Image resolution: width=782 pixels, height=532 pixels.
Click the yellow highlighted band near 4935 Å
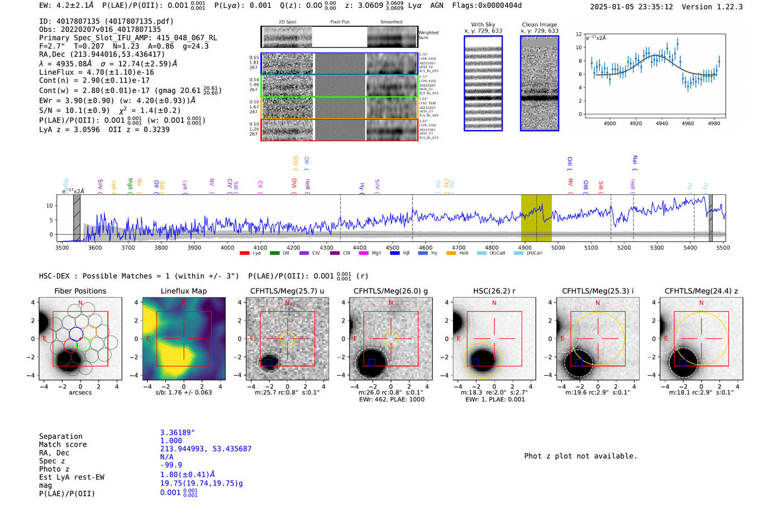tap(536, 218)
